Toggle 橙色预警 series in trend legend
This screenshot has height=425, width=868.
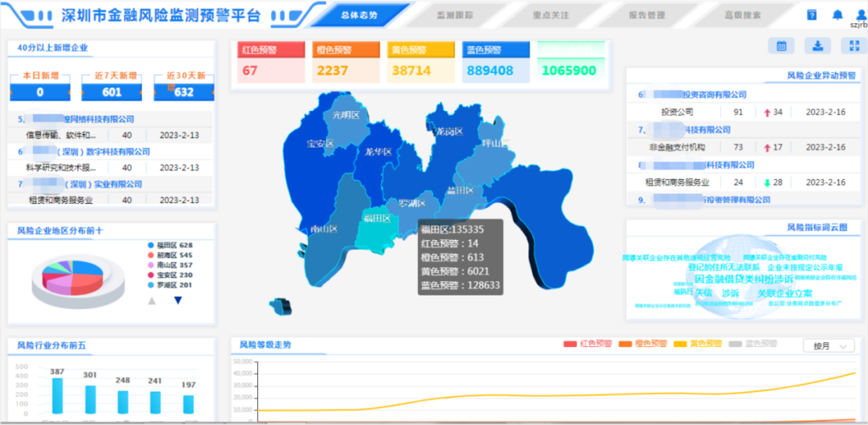click(643, 344)
